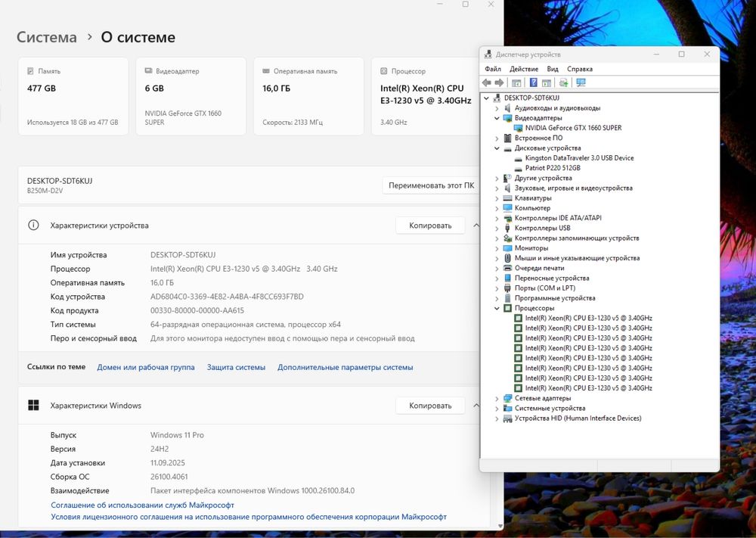Image resolution: width=756 pixels, height=538 pixels.
Task: Click the monitor icon beside Мониторы
Action: point(507,248)
